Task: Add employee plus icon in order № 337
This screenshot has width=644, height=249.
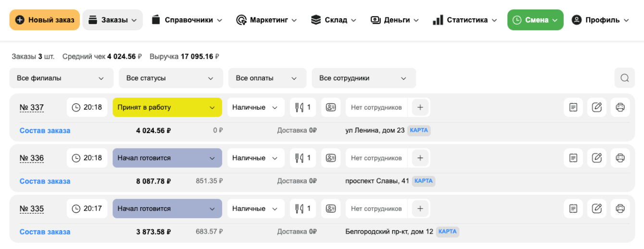Action: tap(420, 108)
